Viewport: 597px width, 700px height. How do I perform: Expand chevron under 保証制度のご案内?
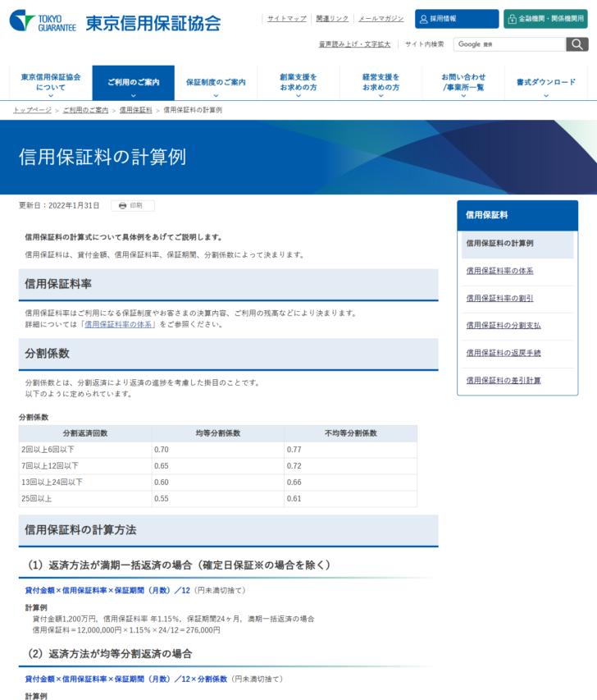click(216, 95)
